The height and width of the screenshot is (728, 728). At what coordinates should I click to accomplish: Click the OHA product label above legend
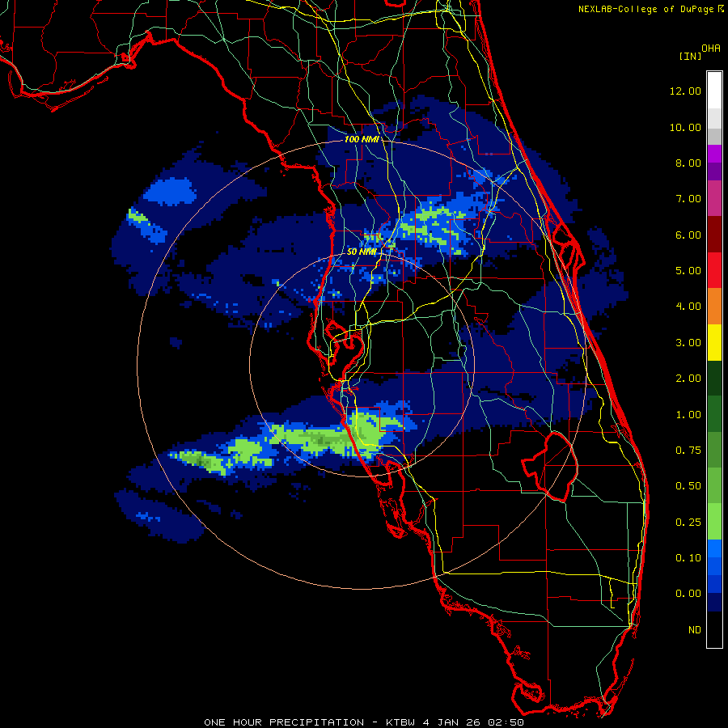[711, 49]
